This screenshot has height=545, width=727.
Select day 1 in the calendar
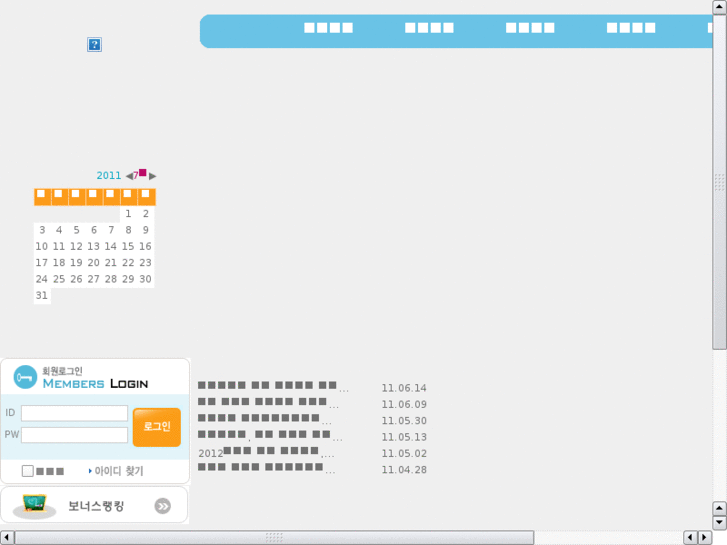(128, 214)
